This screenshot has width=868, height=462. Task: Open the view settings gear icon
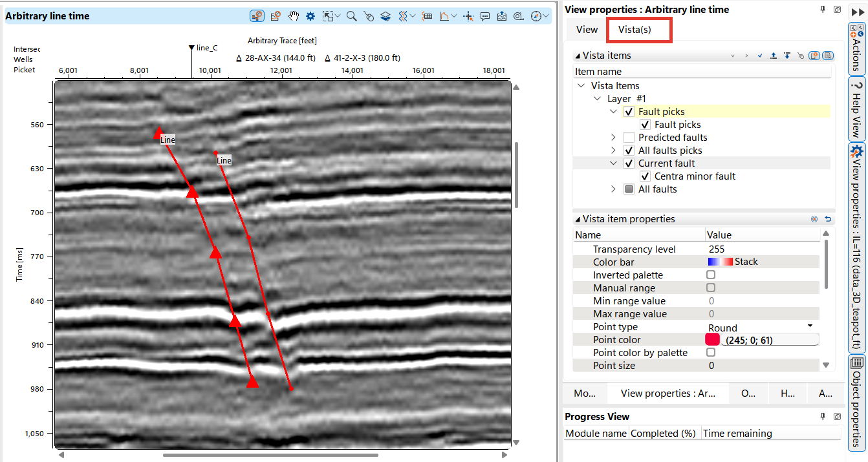pyautogui.click(x=310, y=16)
